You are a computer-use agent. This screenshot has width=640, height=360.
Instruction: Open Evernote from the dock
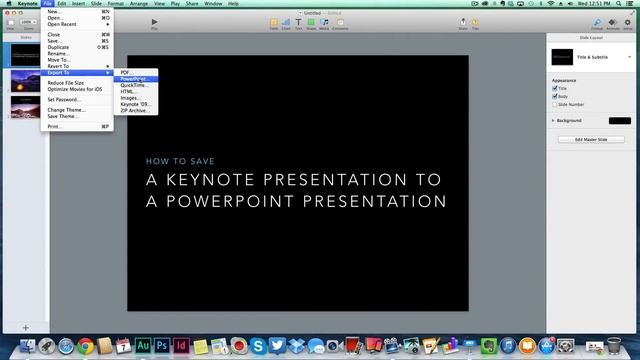489,346
